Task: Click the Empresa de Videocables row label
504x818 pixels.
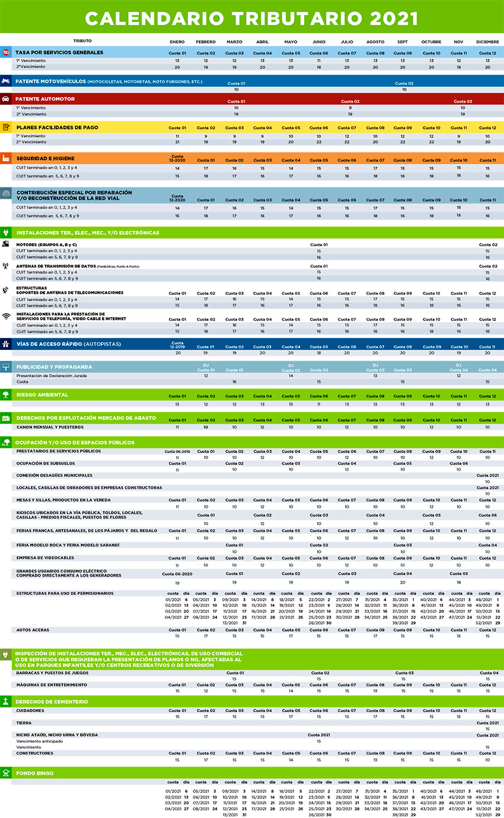Action: pos(45,558)
